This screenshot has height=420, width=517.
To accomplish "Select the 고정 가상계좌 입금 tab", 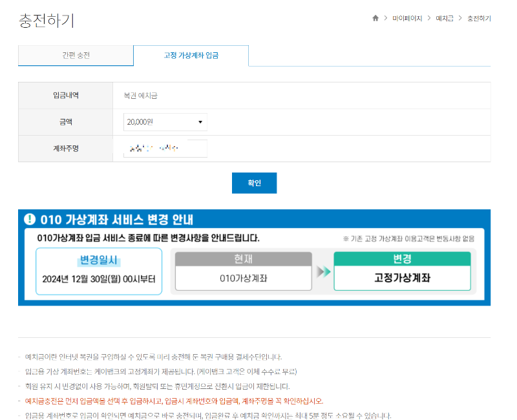I will pyautogui.click(x=191, y=56).
